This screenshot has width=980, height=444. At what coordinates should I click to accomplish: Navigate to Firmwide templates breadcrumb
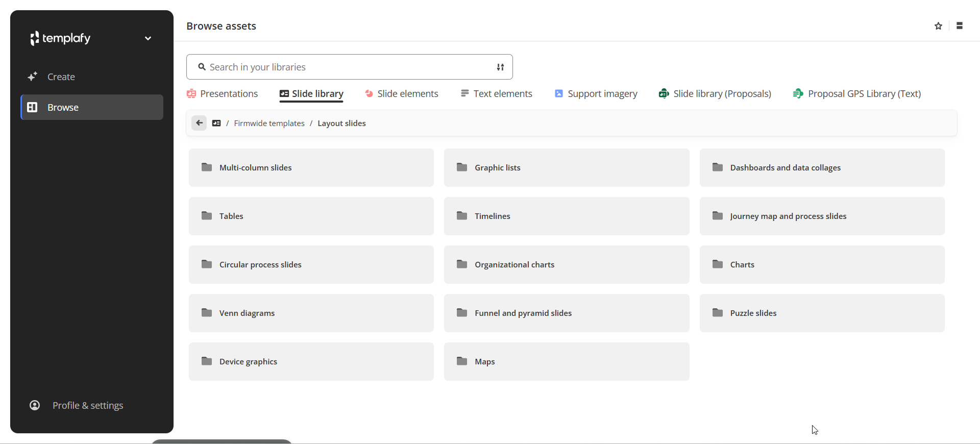(269, 124)
